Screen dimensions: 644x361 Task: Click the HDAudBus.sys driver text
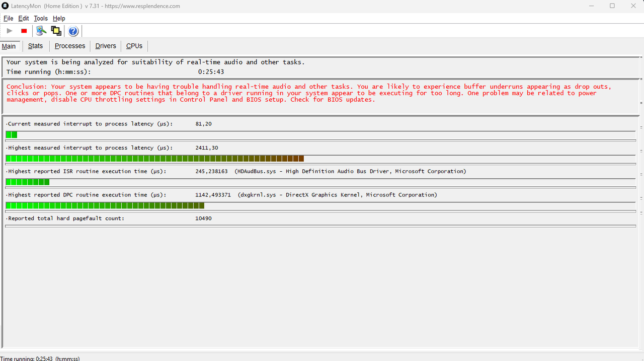(350, 172)
